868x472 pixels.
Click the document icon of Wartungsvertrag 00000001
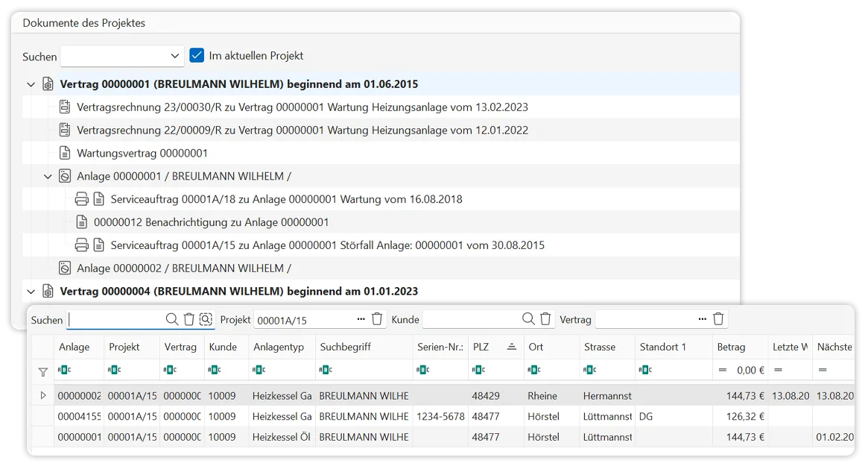65,153
